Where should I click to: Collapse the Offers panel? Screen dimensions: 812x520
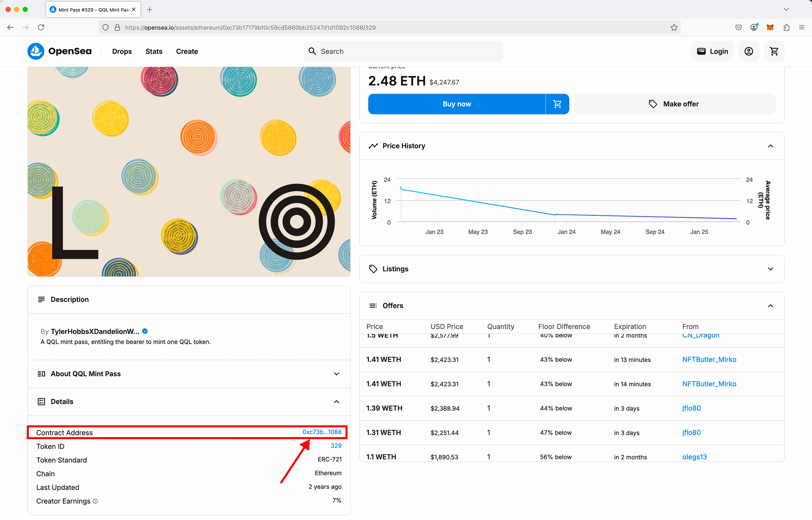770,305
